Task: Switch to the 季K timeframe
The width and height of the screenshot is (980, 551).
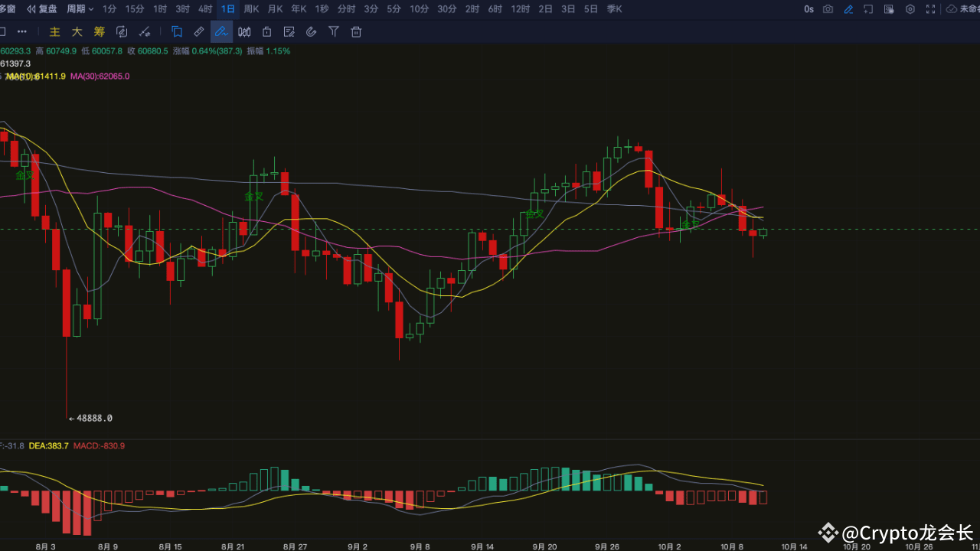Action: pyautogui.click(x=614, y=9)
